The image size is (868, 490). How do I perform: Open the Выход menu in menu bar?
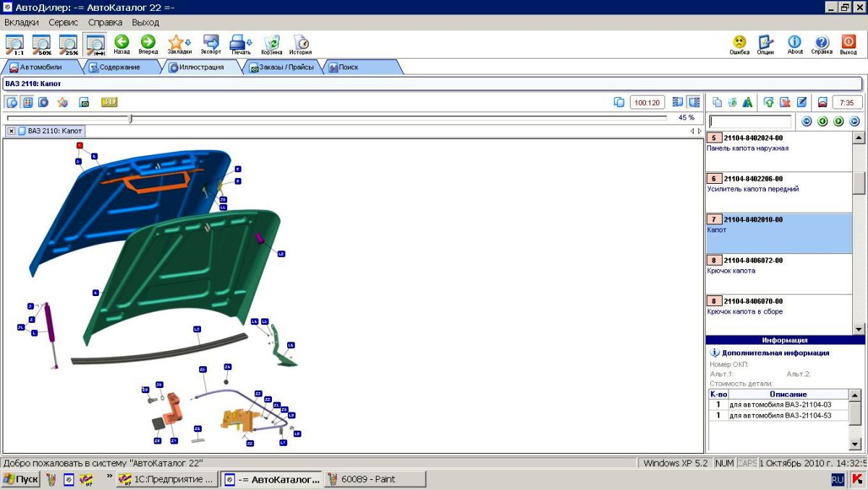(x=145, y=22)
